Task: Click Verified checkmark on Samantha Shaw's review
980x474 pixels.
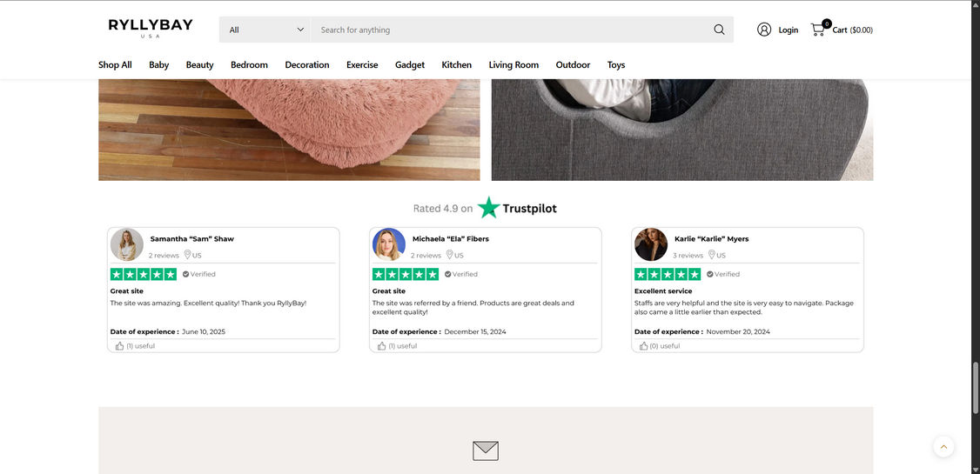Action: (185, 274)
